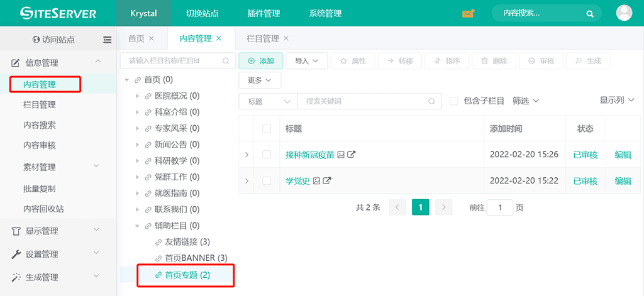Viewport: 644px width, 296px height.
Task: Tick the select-all checkbox in table header
Action: pyautogui.click(x=267, y=129)
